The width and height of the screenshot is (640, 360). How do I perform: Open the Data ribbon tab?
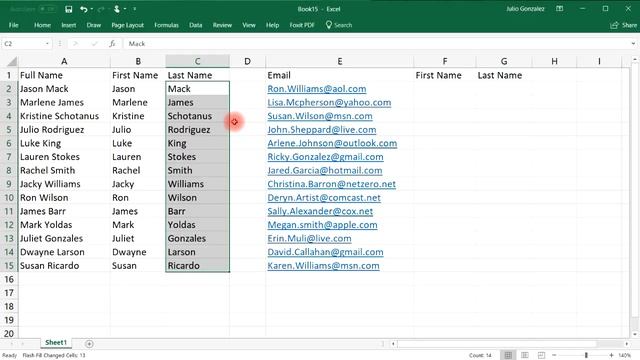pyautogui.click(x=196, y=25)
